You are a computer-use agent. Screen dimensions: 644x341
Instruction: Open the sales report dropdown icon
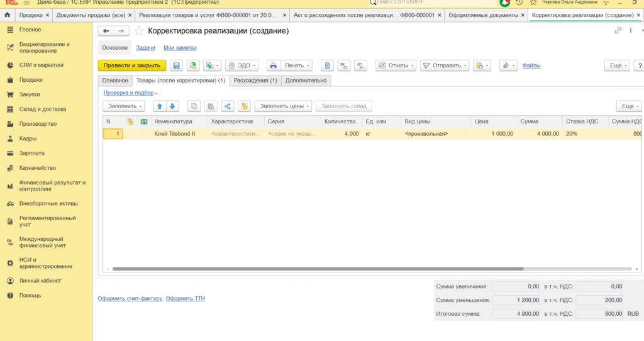tap(481, 65)
